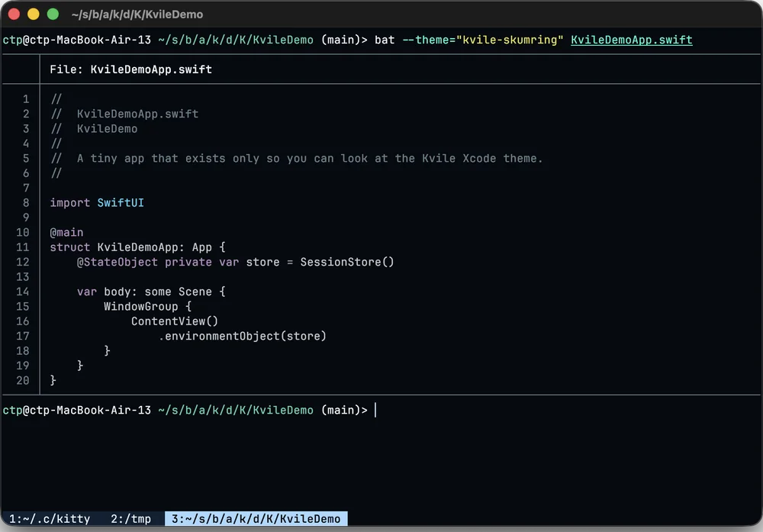Click the 'ContentView()' line
The height and width of the screenshot is (532, 763).
coord(175,321)
